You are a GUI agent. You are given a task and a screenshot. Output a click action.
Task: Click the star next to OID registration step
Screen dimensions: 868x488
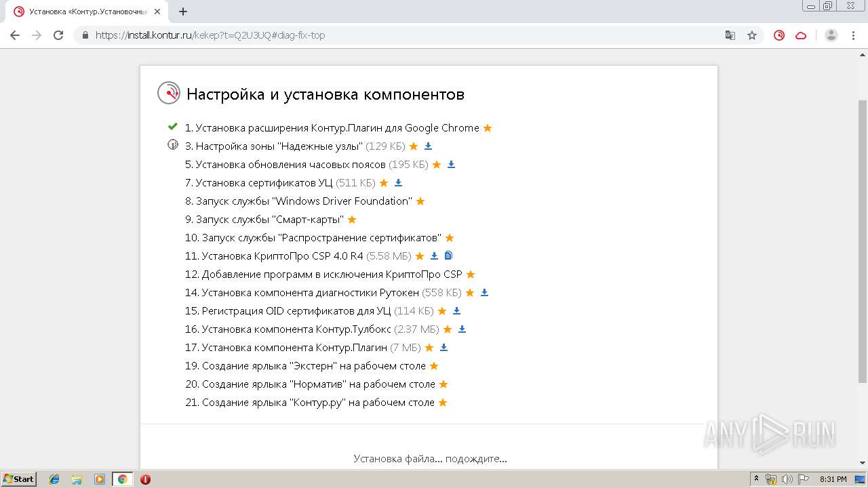click(x=442, y=310)
